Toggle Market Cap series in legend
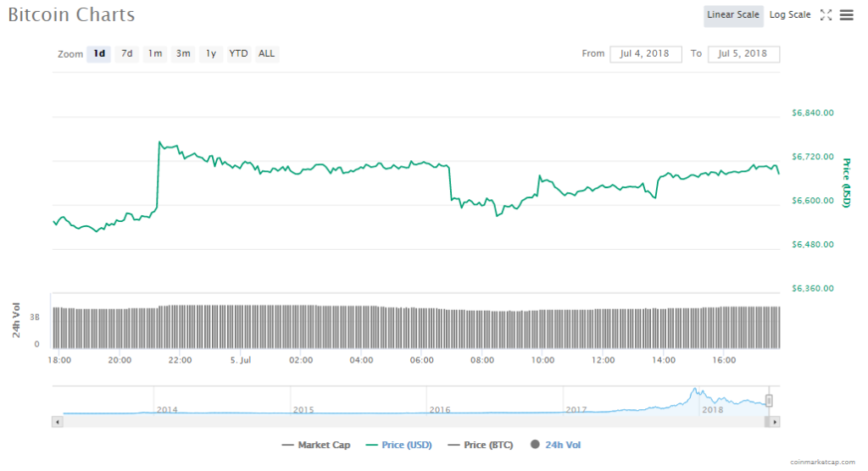This screenshot has width=868, height=471. point(316,445)
